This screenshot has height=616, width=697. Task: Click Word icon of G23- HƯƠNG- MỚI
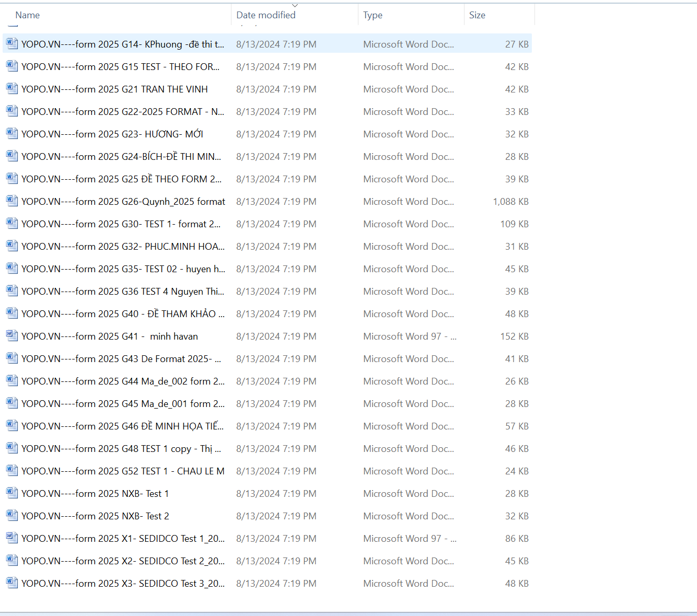tap(12, 134)
